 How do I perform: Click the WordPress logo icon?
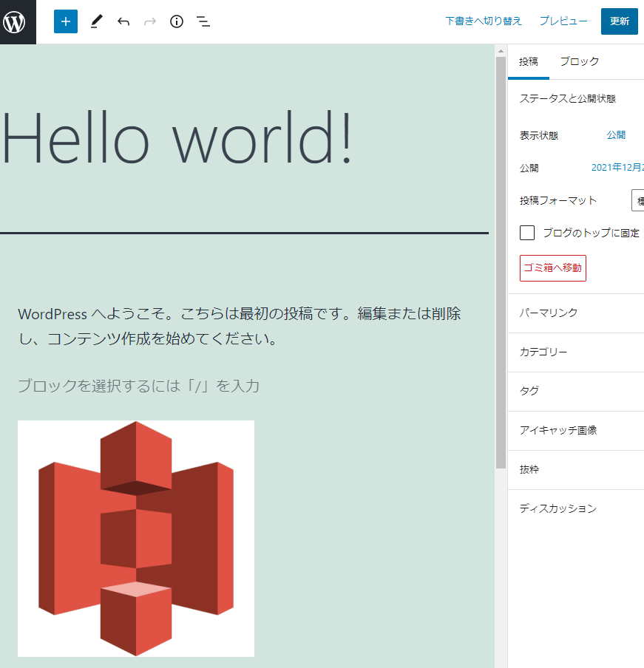[x=15, y=21]
